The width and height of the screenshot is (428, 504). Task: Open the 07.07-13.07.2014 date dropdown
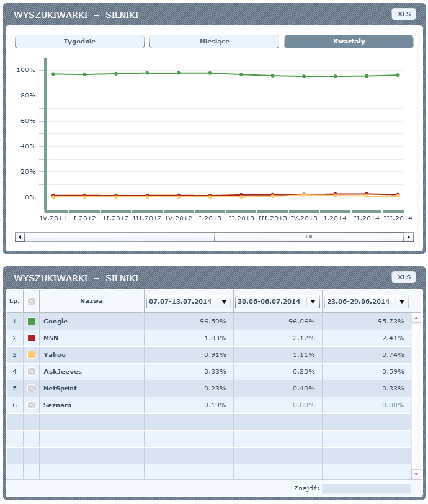tap(189, 302)
